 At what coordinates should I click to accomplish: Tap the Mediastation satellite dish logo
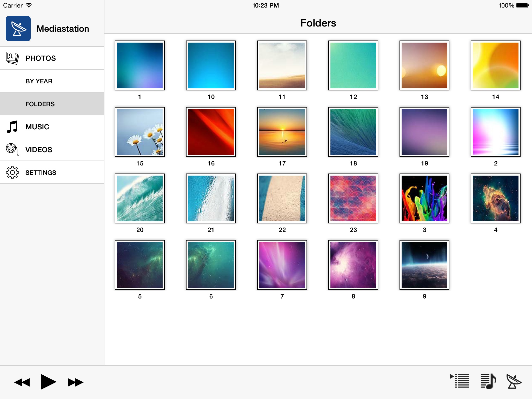(18, 29)
